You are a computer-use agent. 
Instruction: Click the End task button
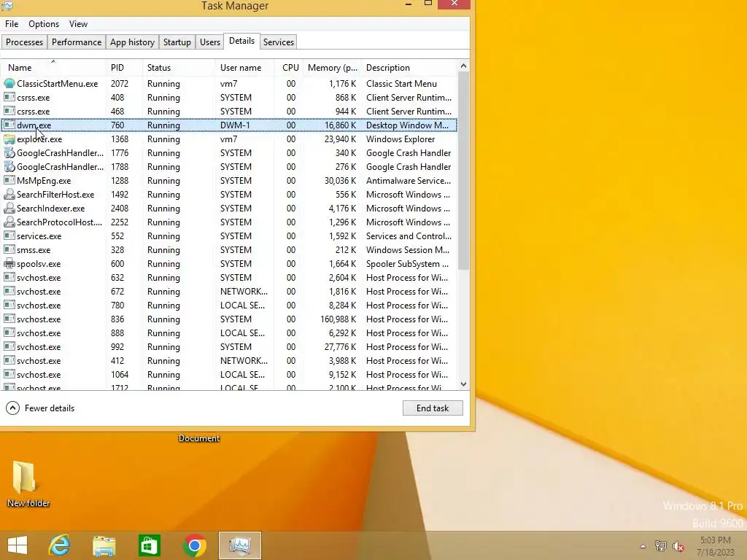coord(433,408)
